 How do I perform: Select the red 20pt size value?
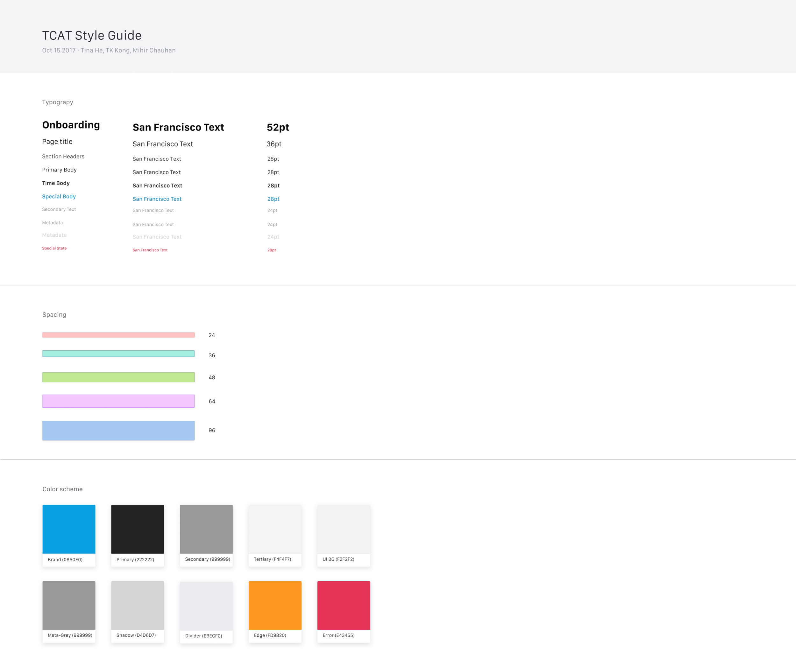click(x=271, y=250)
